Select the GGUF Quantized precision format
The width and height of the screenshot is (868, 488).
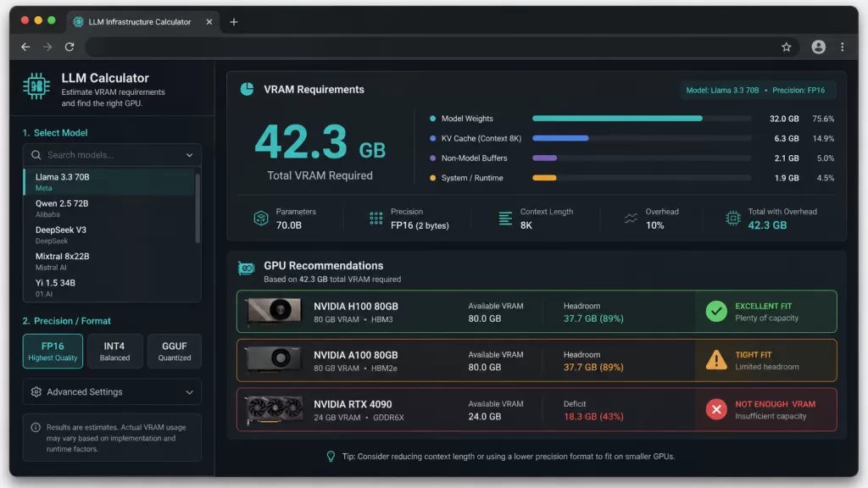click(174, 351)
